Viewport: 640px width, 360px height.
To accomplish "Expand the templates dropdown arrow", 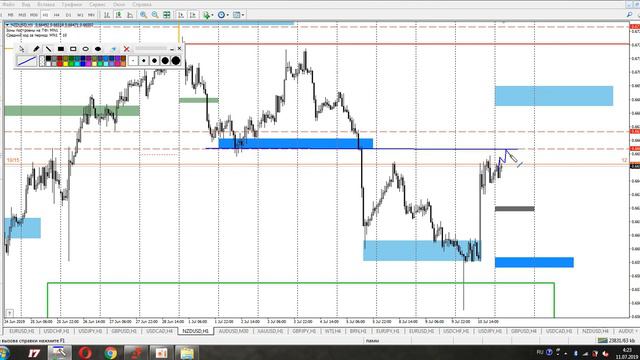I will 243,15.
